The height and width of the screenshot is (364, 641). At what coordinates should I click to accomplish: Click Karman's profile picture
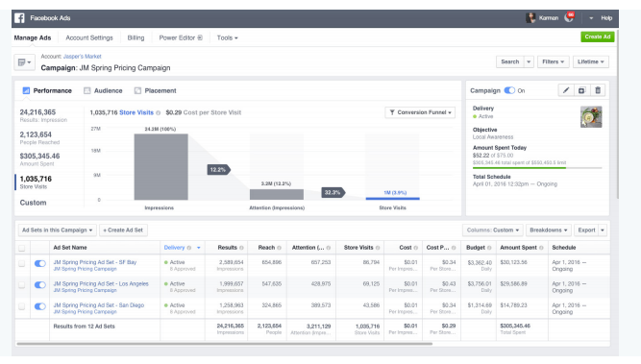coord(530,18)
